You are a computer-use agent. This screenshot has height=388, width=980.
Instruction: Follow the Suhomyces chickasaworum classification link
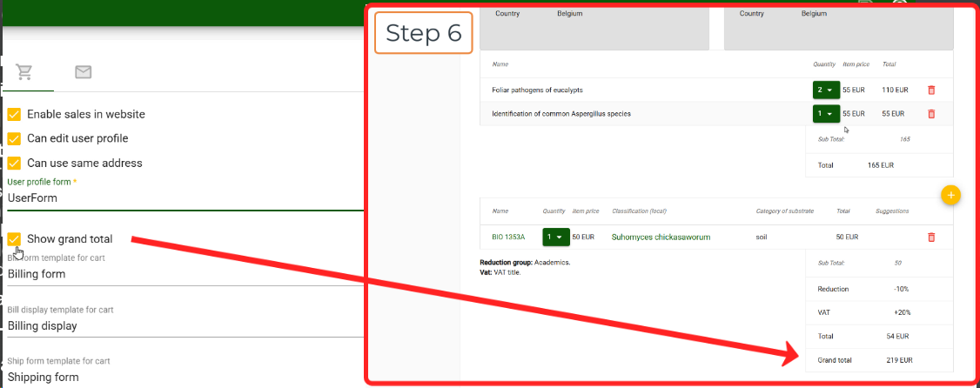661,237
